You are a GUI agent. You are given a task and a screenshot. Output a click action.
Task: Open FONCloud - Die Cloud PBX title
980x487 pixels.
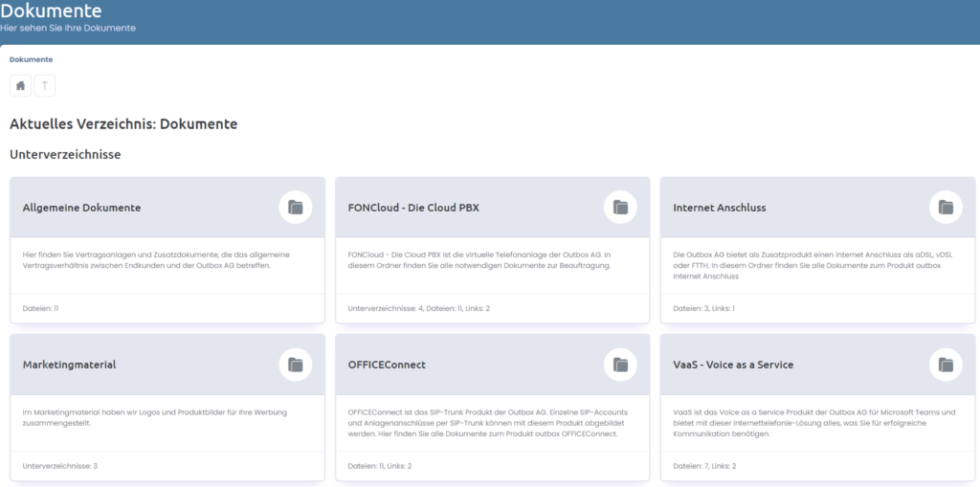413,208
